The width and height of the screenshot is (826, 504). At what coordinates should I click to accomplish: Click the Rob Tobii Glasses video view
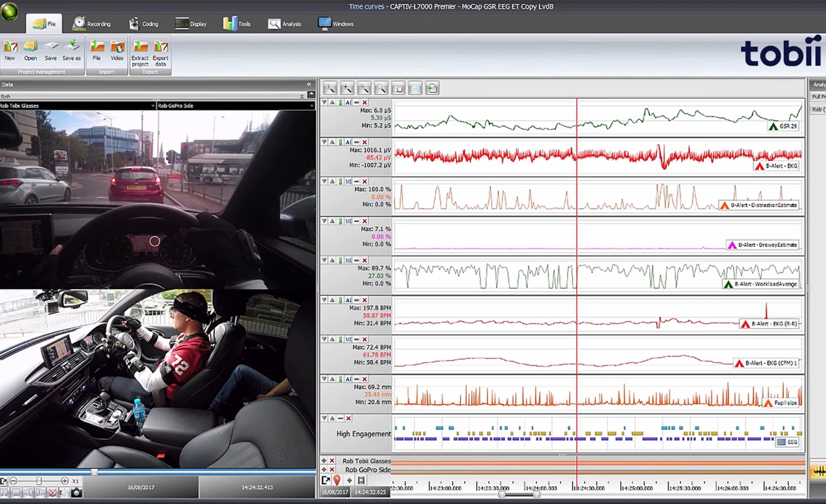[x=157, y=199]
